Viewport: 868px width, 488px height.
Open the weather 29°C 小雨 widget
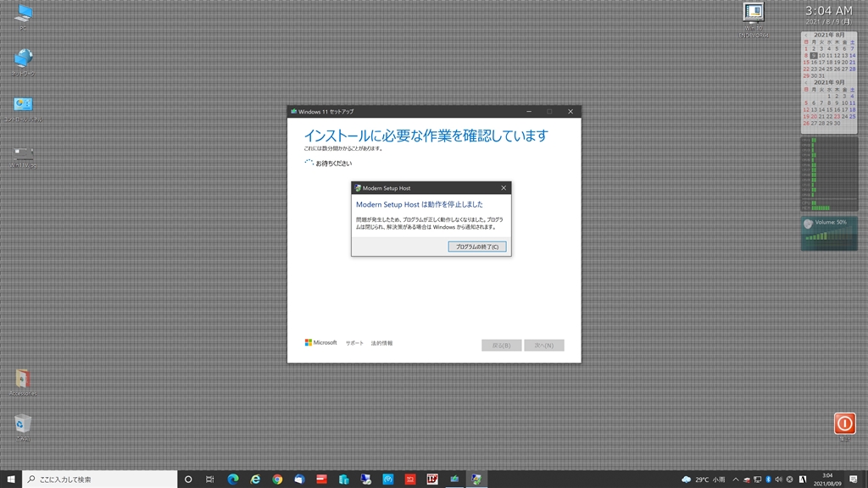pos(703,480)
